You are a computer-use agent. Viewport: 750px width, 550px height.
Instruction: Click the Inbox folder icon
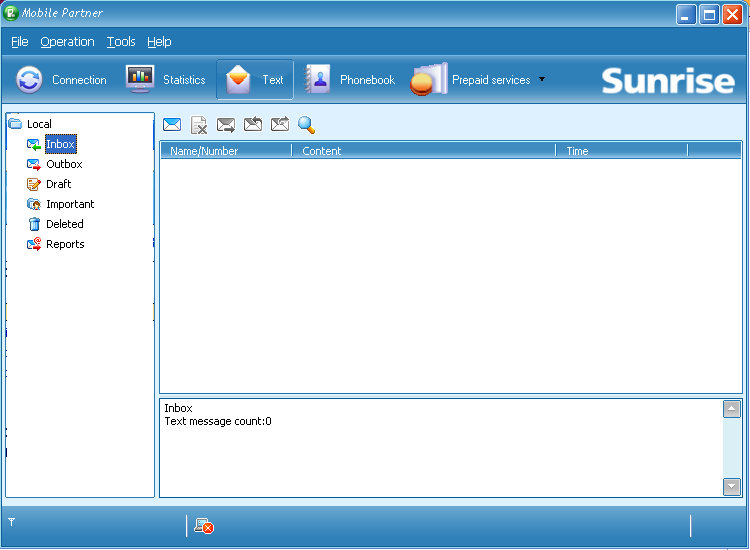click(33, 144)
